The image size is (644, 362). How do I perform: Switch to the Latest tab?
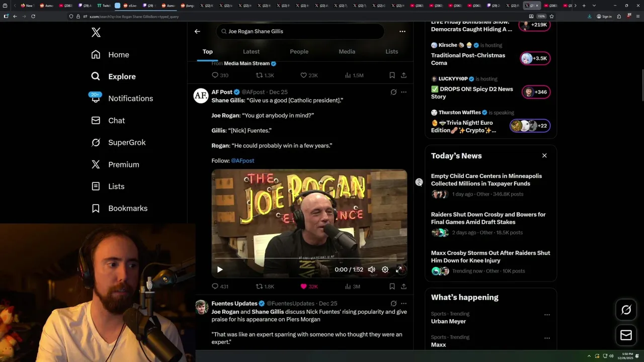tap(251, 52)
